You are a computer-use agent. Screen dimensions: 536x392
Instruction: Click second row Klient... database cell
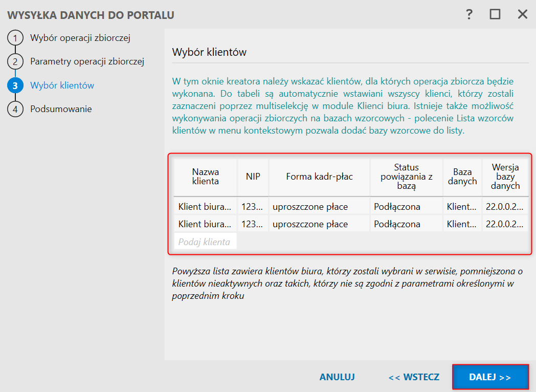(x=462, y=224)
